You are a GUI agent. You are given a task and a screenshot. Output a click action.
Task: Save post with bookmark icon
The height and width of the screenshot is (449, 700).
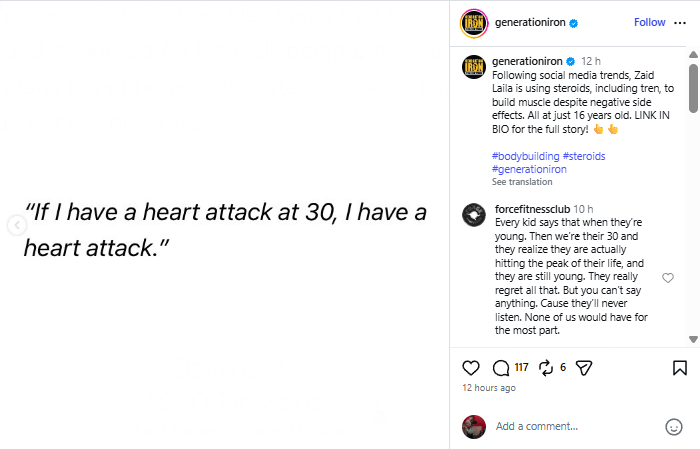point(679,367)
